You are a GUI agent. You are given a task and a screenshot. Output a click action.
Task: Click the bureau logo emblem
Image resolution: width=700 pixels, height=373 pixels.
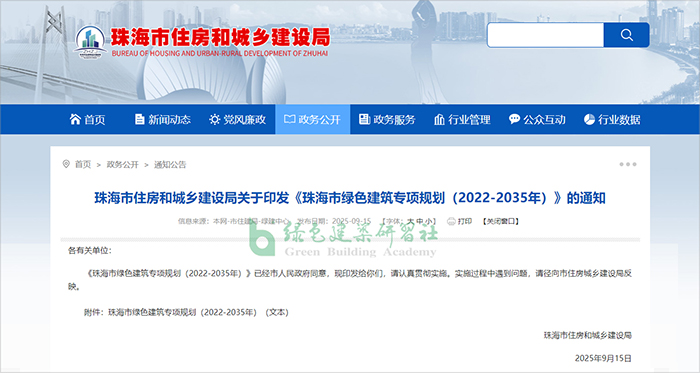90,41
